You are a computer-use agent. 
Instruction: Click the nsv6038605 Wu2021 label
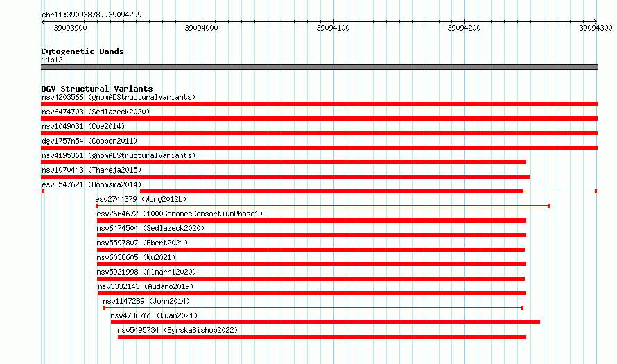coord(136,257)
